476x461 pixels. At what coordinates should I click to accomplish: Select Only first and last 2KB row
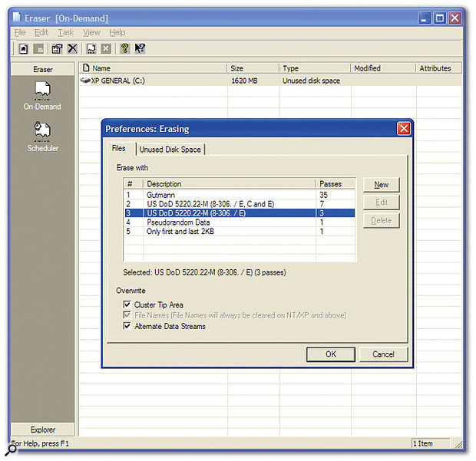pyautogui.click(x=240, y=231)
